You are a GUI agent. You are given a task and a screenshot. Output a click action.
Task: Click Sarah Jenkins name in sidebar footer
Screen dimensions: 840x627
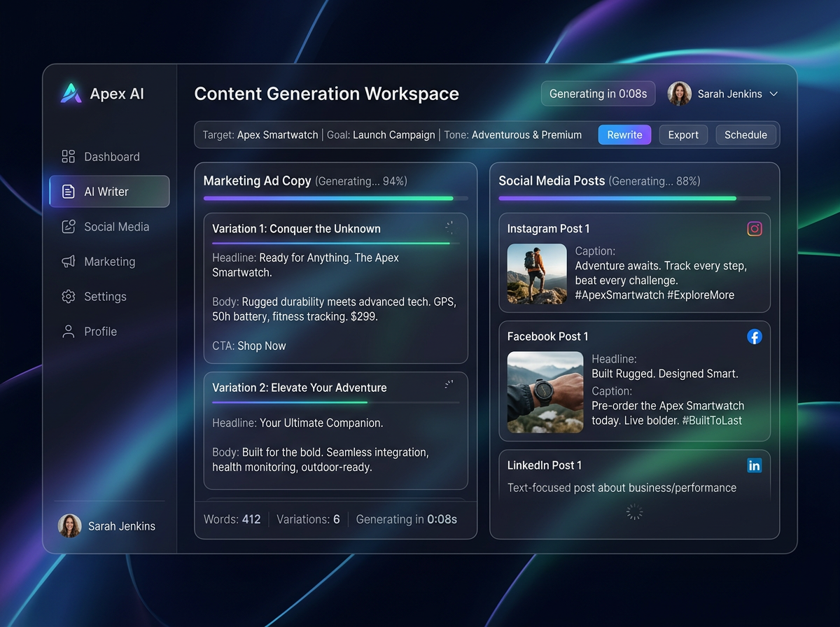(122, 526)
